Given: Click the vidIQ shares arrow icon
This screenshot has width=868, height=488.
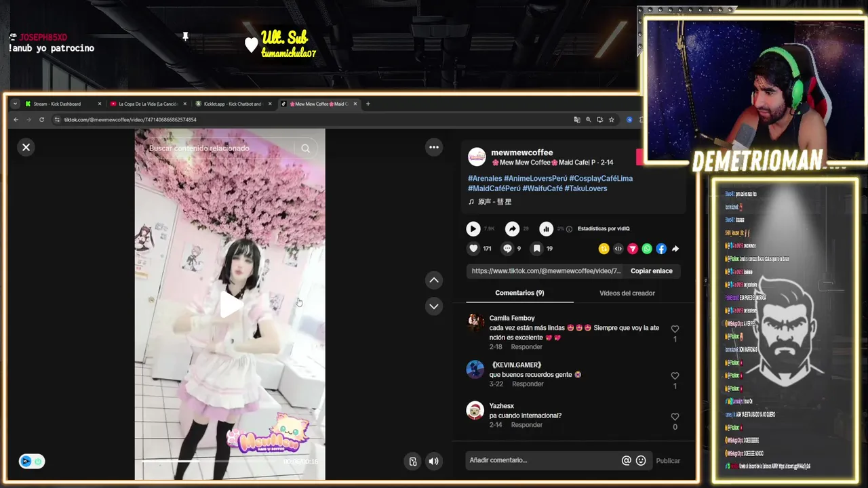Looking at the screenshot, I should (x=513, y=229).
